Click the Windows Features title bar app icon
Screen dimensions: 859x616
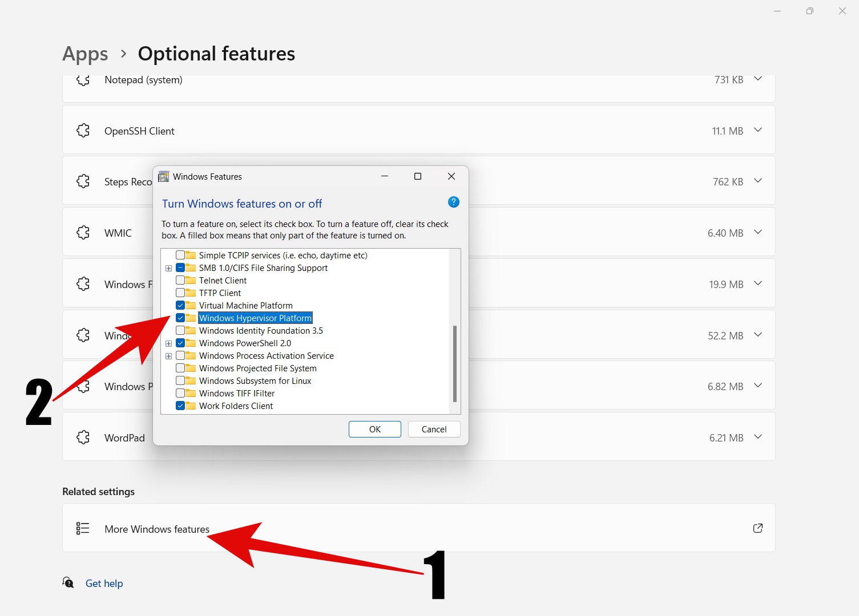(164, 177)
